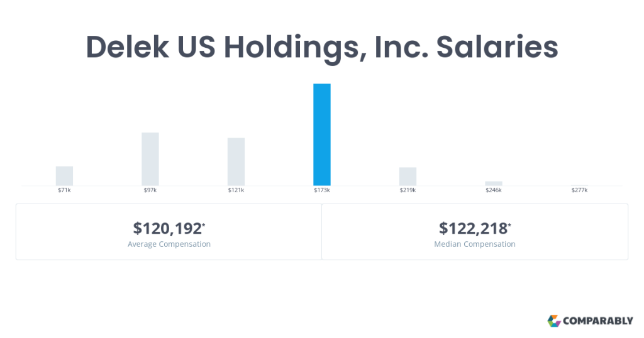
Task: Click the Median Compensation label
Action: (x=475, y=244)
